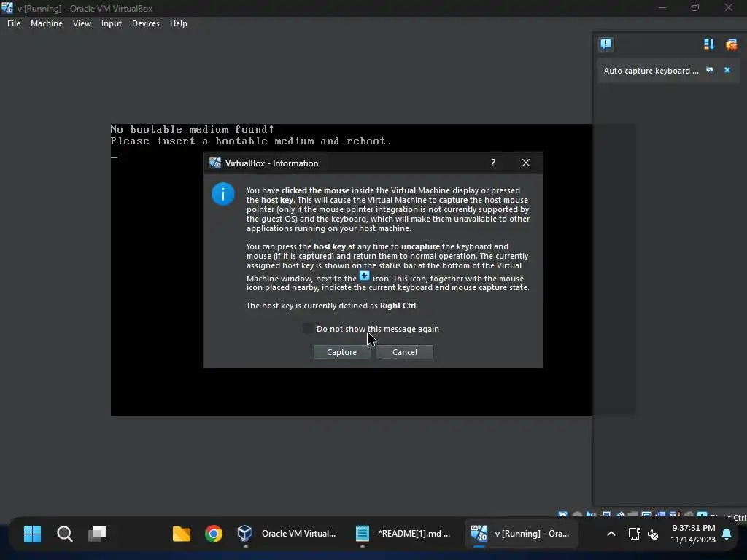This screenshot has height=560, width=747.
Task: Open Windows taskbar Search
Action: 65,534
